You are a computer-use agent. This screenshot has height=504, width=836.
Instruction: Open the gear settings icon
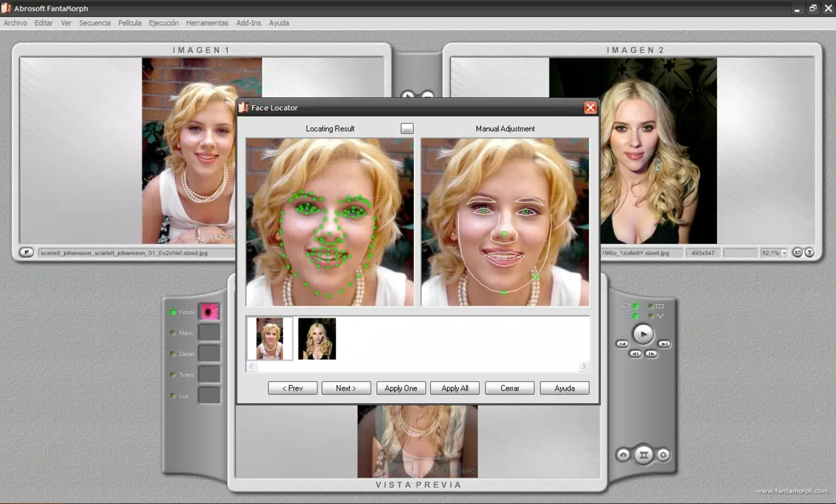pos(663,455)
